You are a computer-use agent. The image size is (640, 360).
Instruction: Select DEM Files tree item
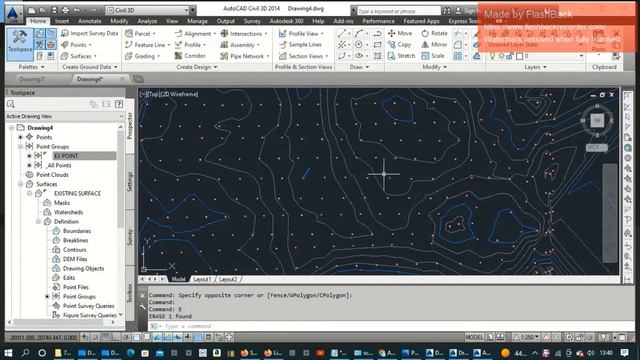(75, 259)
